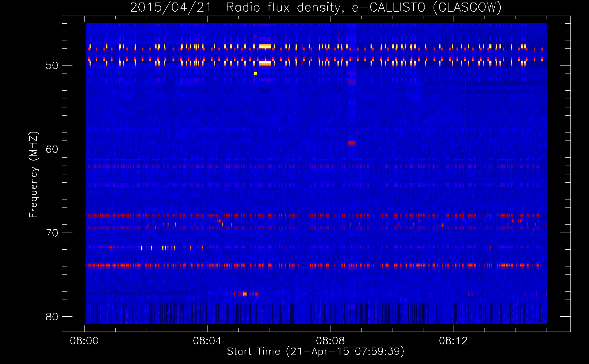Viewport: 589px width, 364px height.
Task: Click the small yellow spot near 51 MHz
Action: point(256,74)
